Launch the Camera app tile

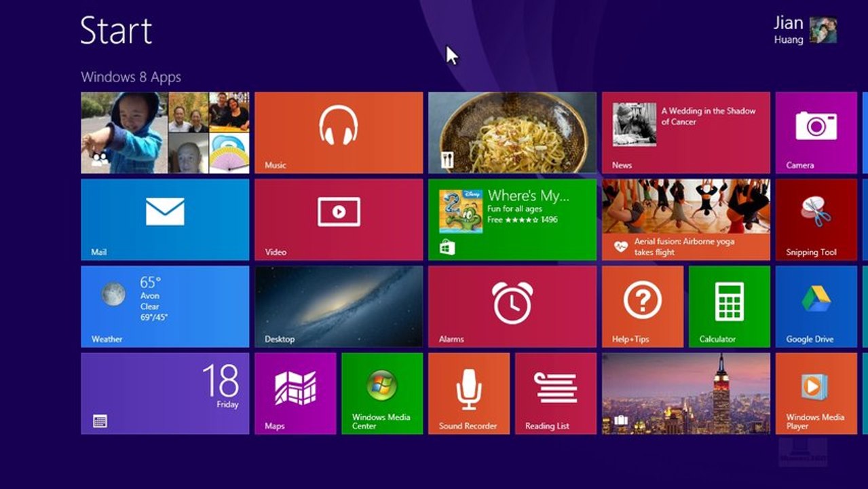pos(816,132)
